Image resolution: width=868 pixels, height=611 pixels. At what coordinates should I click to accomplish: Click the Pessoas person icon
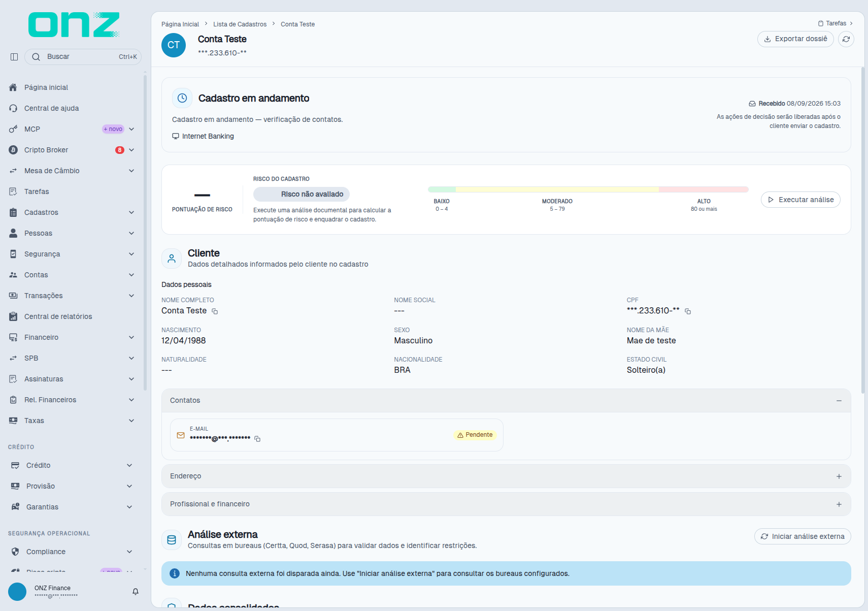pos(13,233)
